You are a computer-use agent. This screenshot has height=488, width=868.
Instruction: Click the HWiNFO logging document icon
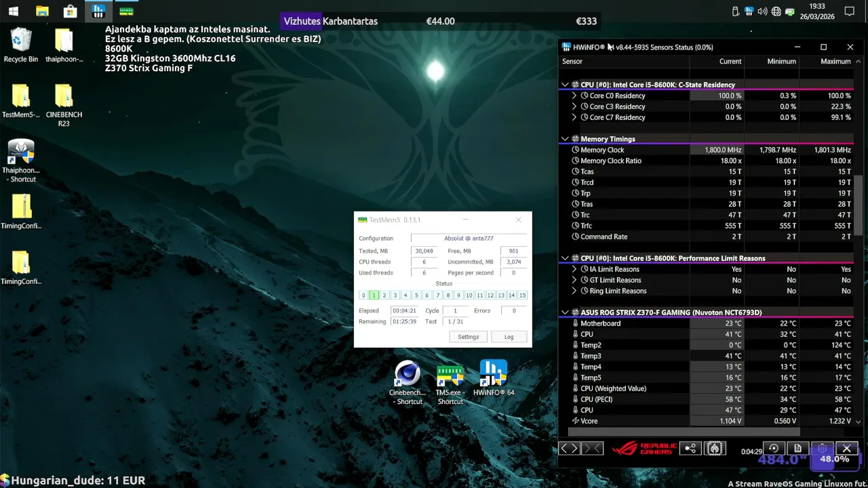click(797, 449)
